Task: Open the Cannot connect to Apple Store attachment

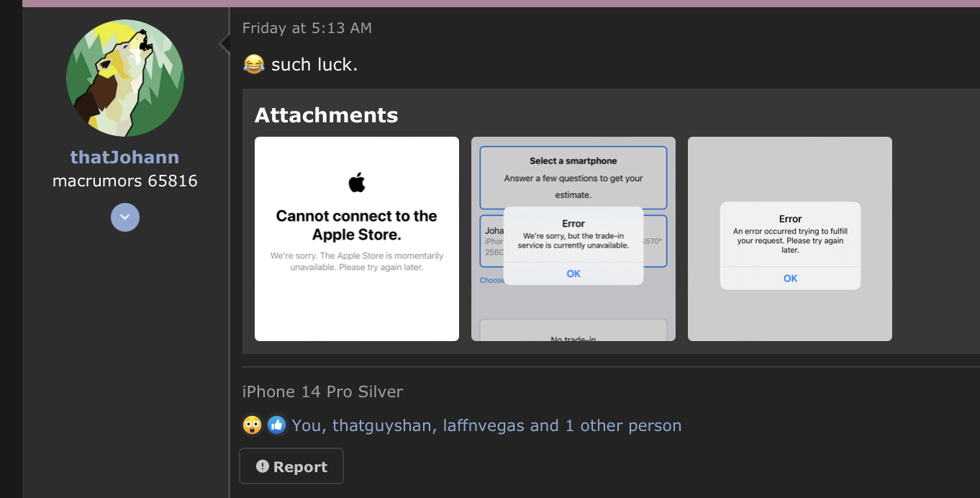Action: [x=357, y=239]
